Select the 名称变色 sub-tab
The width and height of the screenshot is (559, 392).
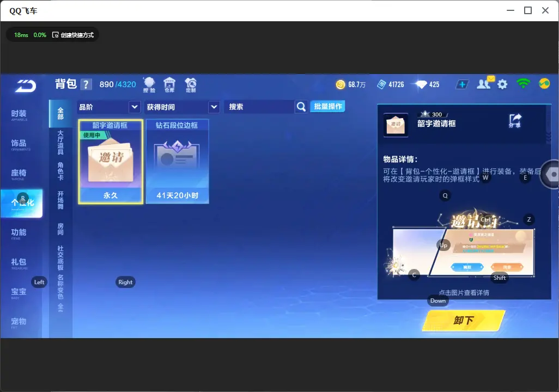coord(60,287)
